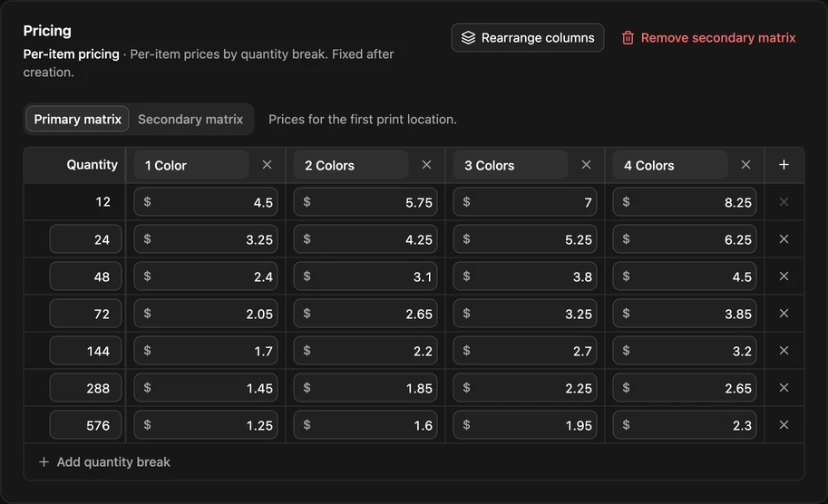This screenshot has height=504, width=828.
Task: Edit 3 Colors price 2.7
Action: point(525,351)
